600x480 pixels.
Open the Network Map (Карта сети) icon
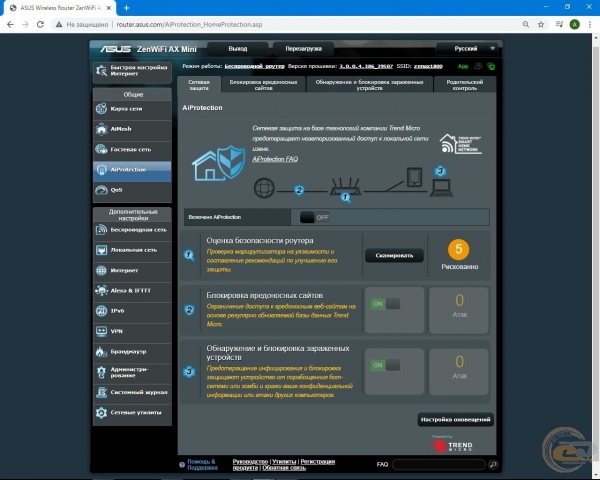101,109
